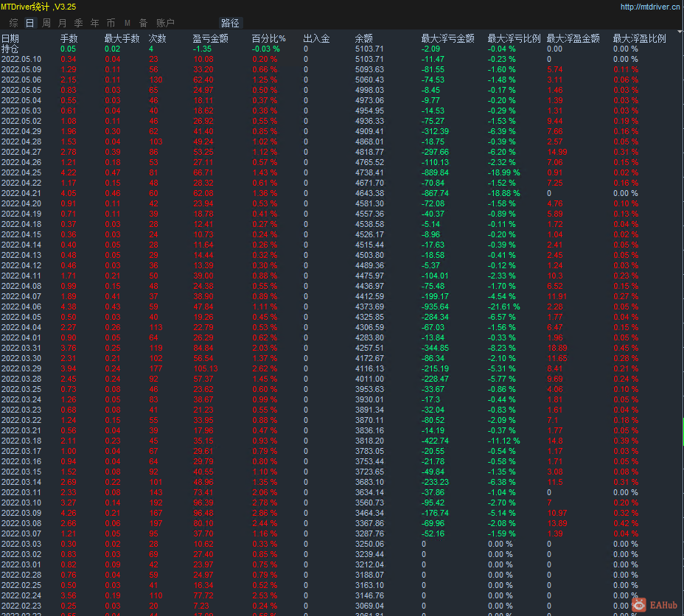The width and height of the screenshot is (684, 616).
Task: Open the 周 weekly tab
Action: [46, 23]
